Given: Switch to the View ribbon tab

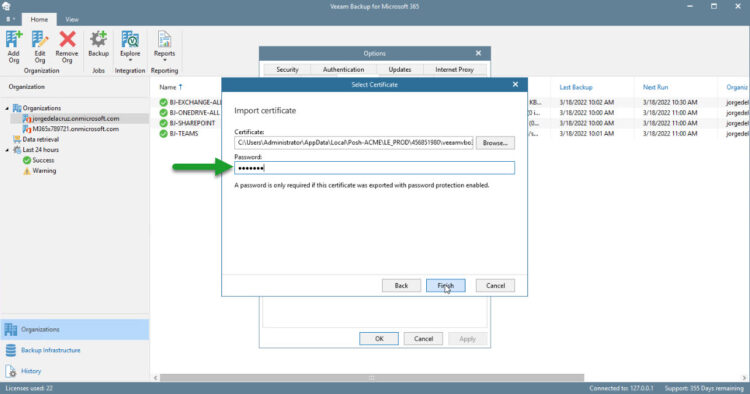Looking at the screenshot, I should pyautogui.click(x=72, y=20).
